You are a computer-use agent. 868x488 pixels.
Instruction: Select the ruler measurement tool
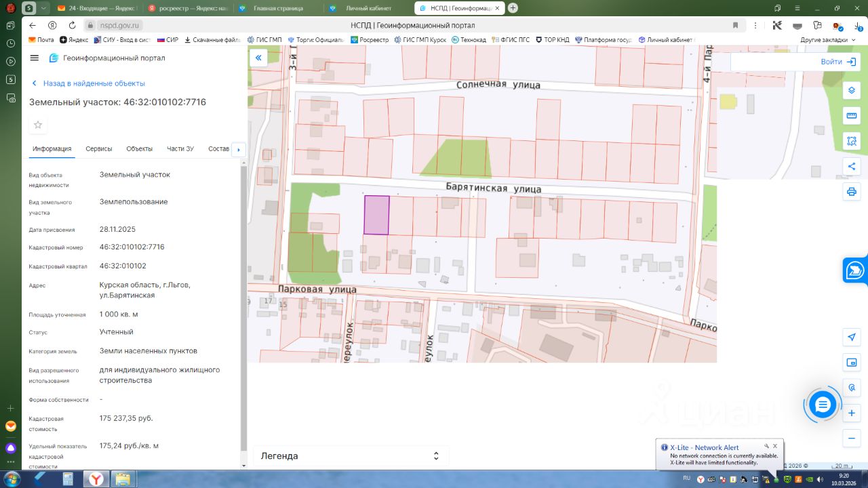click(852, 116)
